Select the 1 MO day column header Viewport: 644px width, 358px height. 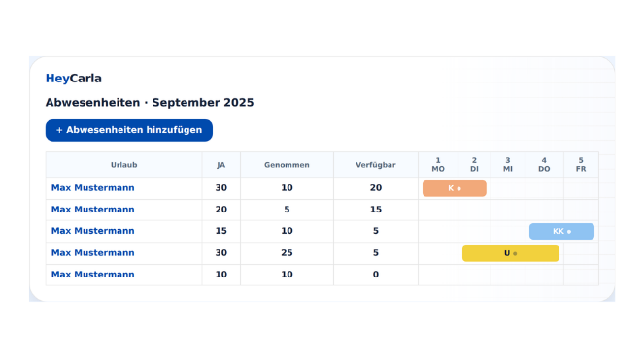438,165
